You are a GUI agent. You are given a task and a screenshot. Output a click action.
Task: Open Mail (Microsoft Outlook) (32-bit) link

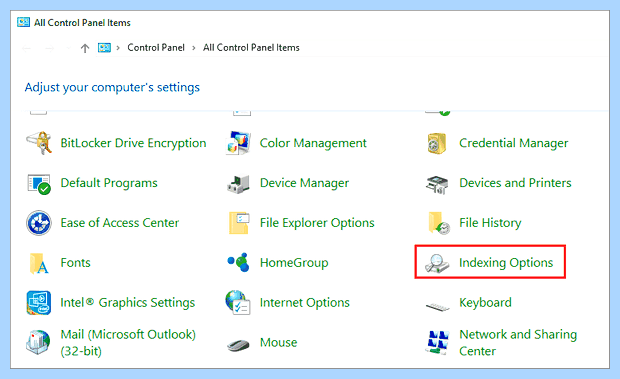click(128, 343)
